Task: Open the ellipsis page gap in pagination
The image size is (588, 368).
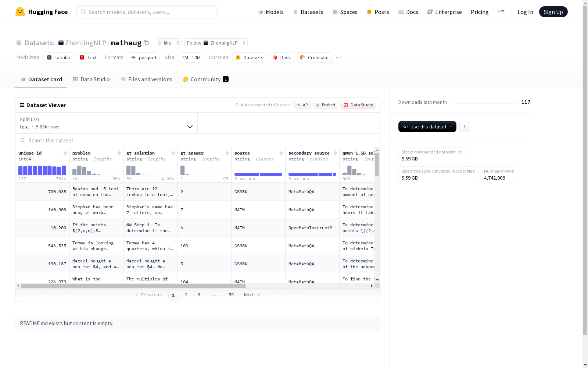Action: [215, 295]
